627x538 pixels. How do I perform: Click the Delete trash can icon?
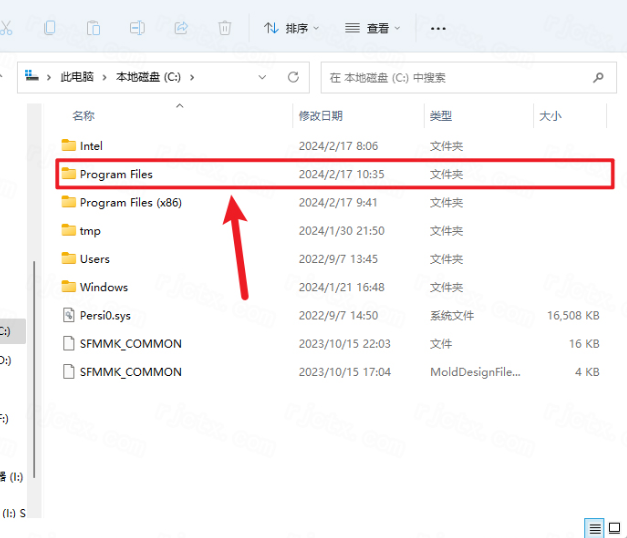pos(225,28)
